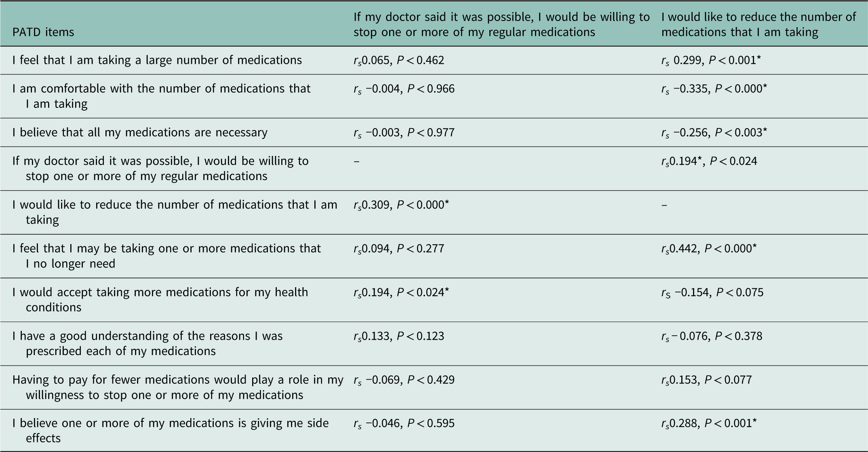Select the 'rs 0.094, P<0.277' cell
This screenshot has height=452, width=868.
coord(398,248)
